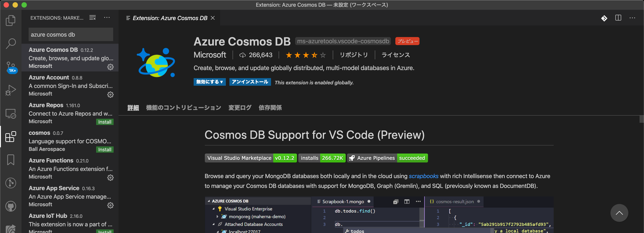Collapse the AZURE COSMOS DB tree in preview image
The image size is (644, 233).
209,201
